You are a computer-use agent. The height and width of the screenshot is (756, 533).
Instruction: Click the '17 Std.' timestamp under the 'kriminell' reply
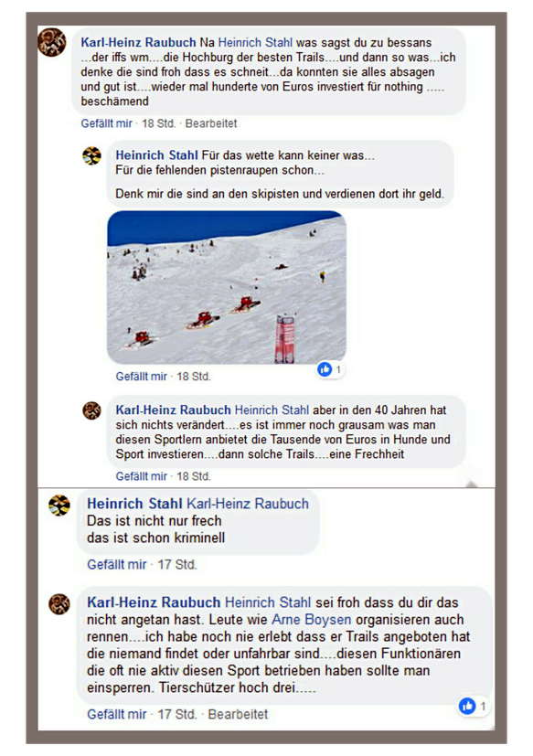pyautogui.click(x=177, y=565)
